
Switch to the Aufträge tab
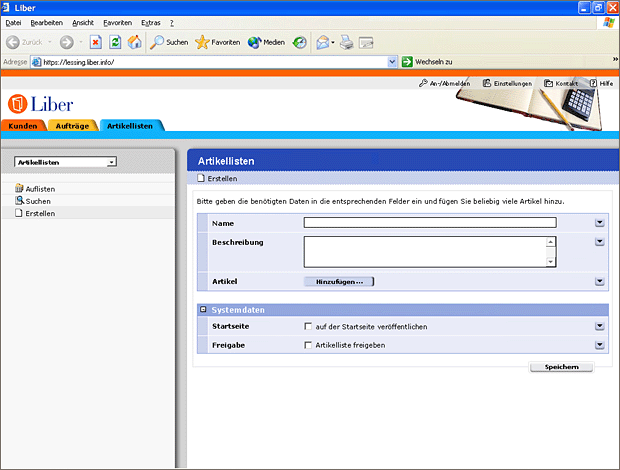click(72, 126)
